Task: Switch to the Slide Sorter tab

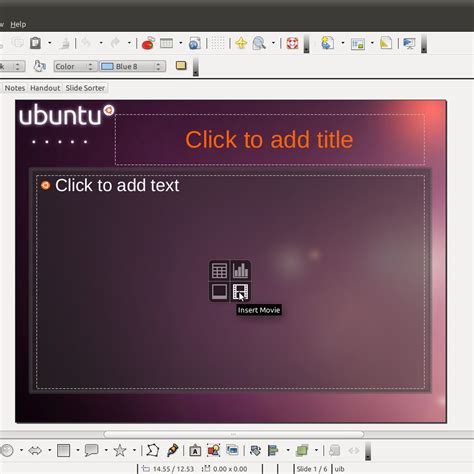Action: [85, 88]
